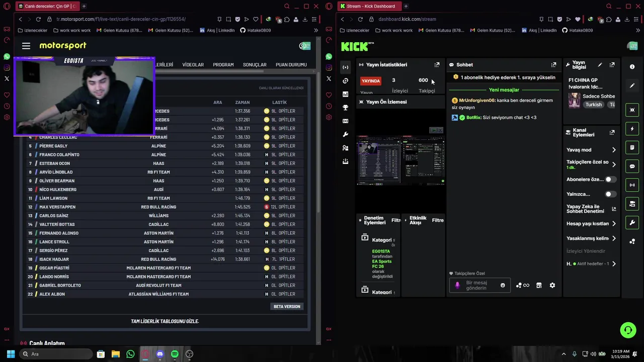Click the Kick logo
The width and height of the screenshot is (644, 362).
357,47
